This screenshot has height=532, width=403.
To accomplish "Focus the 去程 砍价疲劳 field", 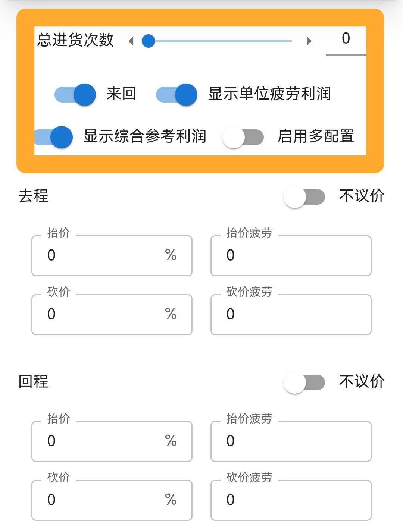I will pyautogui.click(x=291, y=315).
